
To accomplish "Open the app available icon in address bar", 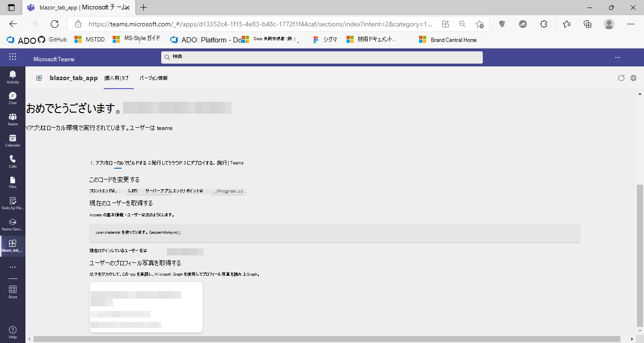I will [446, 24].
